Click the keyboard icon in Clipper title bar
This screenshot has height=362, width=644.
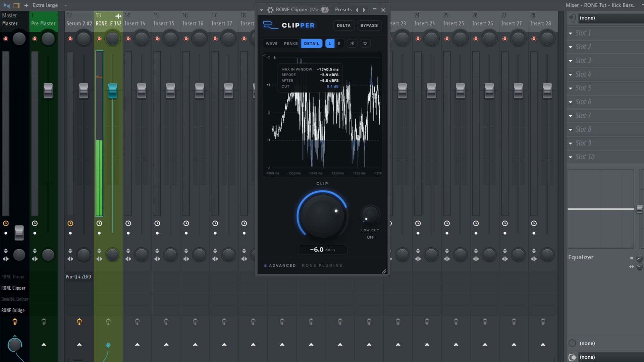pyautogui.click(x=325, y=10)
